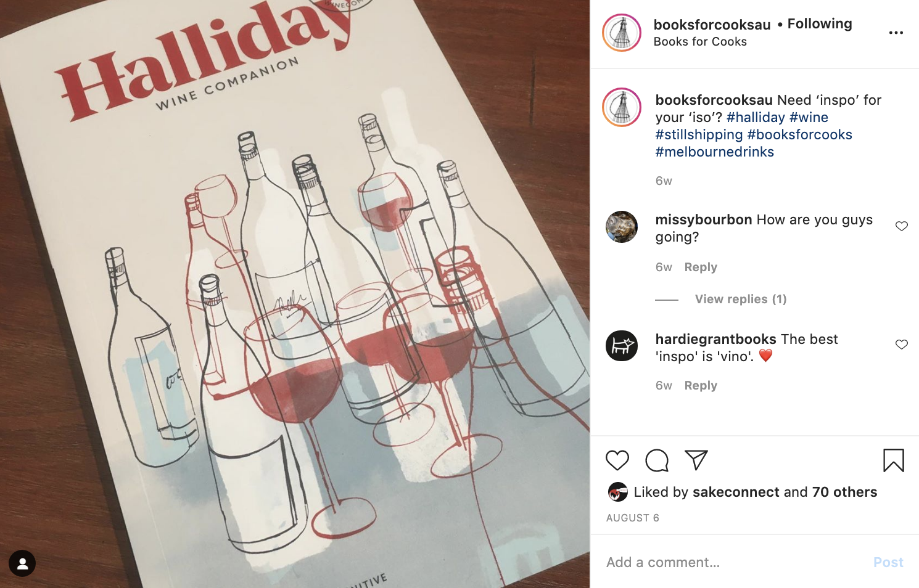Reply to missybourbon's comment
Screen dimensions: 919x588
(701, 267)
